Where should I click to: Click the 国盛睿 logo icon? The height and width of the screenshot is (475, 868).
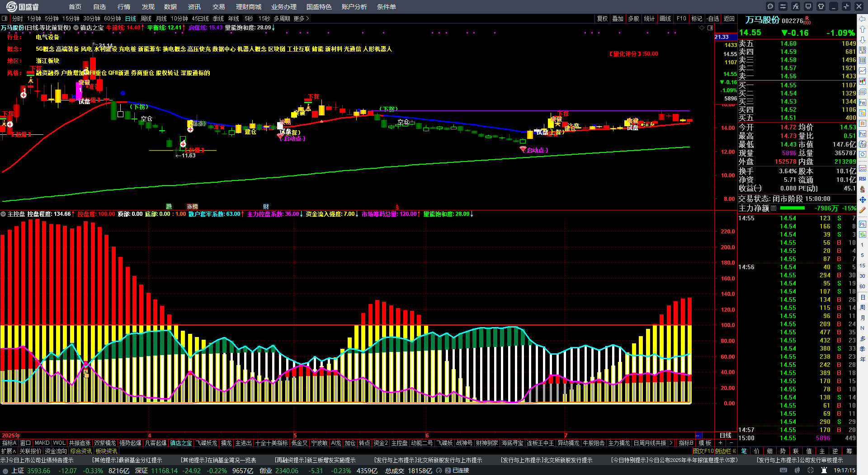[11, 6]
